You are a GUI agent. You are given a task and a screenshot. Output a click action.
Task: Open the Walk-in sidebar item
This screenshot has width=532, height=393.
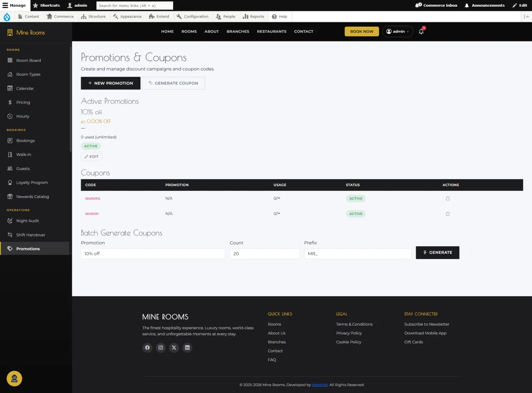click(x=35, y=155)
